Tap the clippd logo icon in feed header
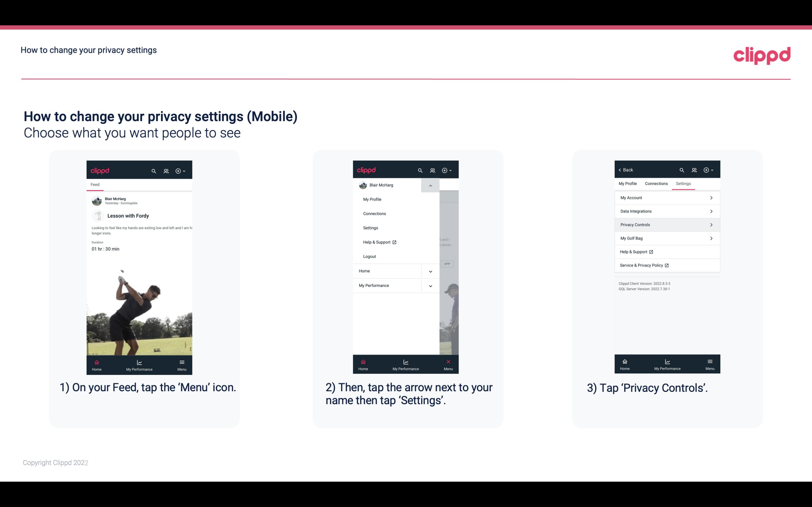The width and height of the screenshot is (812, 507). tap(101, 170)
